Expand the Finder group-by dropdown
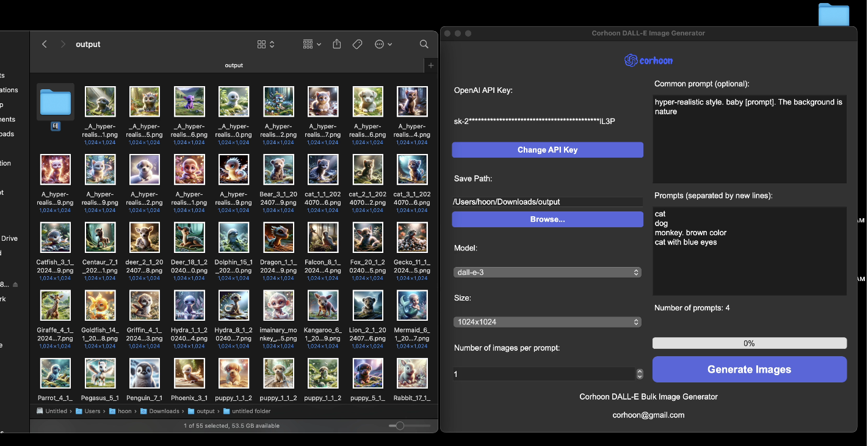Image resolution: width=868 pixels, height=446 pixels. [x=312, y=44]
